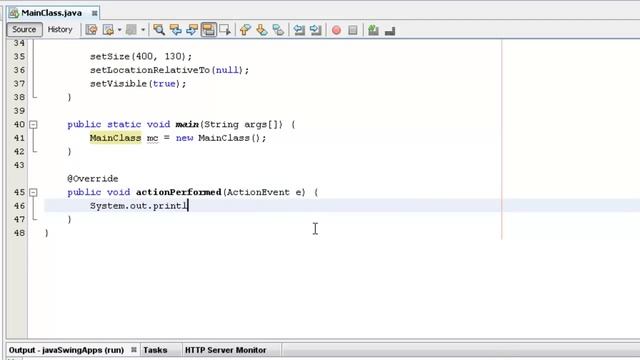Collapse actionPerformed fold at line 45
Image resolution: width=640 pixels, height=360 pixels.
(33, 192)
